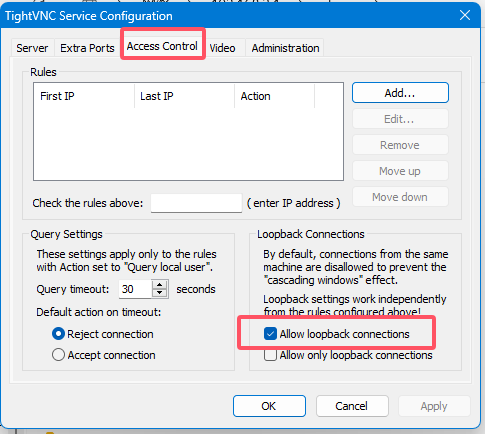Switch to the Server tab
485x434 pixels.
point(32,48)
